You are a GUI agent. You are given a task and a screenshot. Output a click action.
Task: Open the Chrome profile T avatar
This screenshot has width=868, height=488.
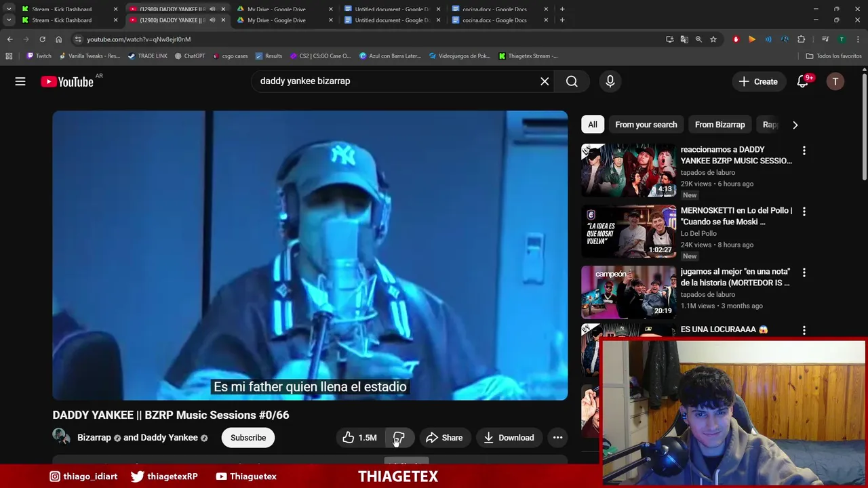pos(842,39)
